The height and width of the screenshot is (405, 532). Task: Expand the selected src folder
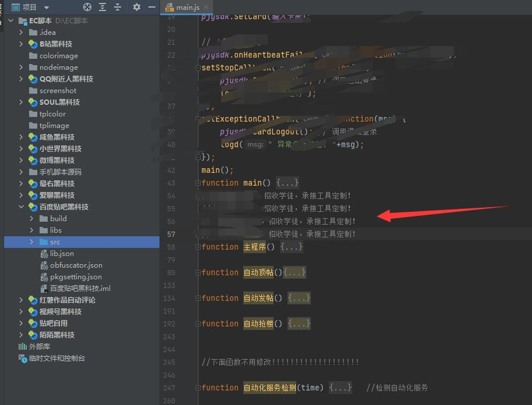pos(31,242)
